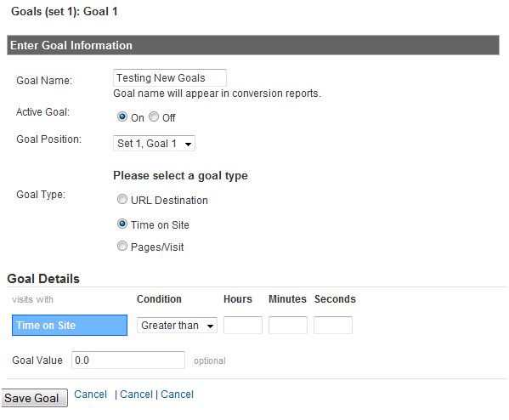Click the Goal Position dropdown arrow
The width and height of the screenshot is (509, 420).
pos(188,144)
